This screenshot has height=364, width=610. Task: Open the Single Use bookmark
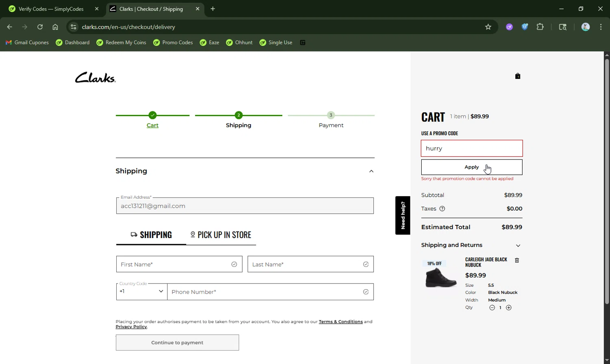(276, 43)
